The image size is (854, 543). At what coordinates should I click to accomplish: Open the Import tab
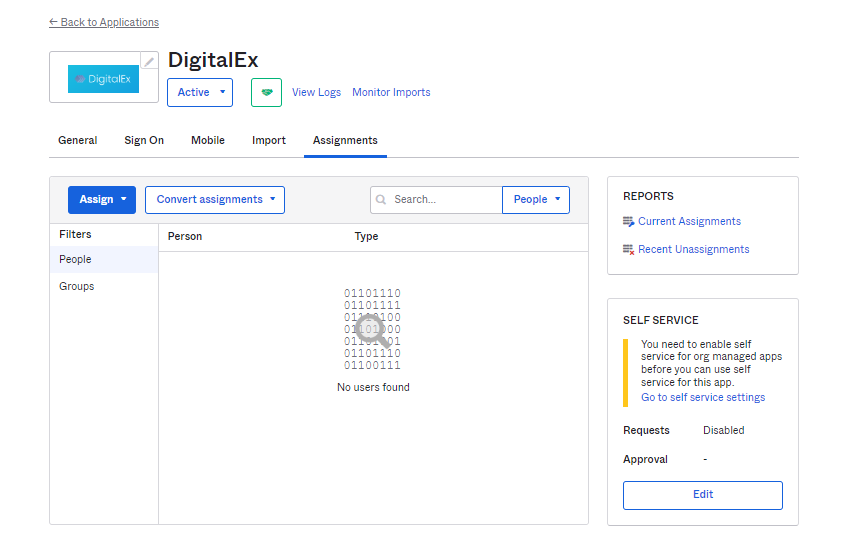269,141
